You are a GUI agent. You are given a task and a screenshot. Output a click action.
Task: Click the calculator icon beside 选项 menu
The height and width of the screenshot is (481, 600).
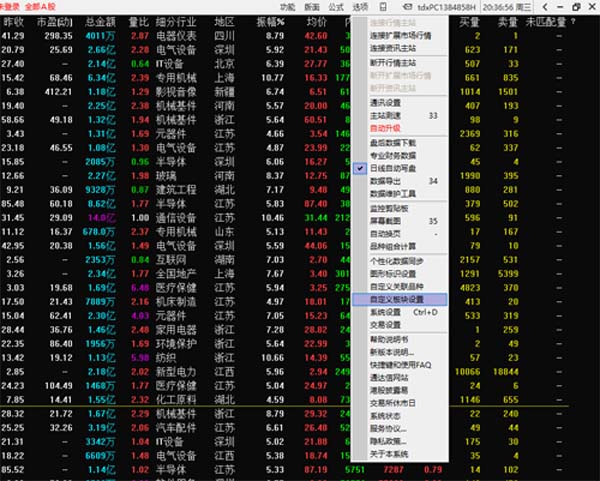click(x=381, y=6)
